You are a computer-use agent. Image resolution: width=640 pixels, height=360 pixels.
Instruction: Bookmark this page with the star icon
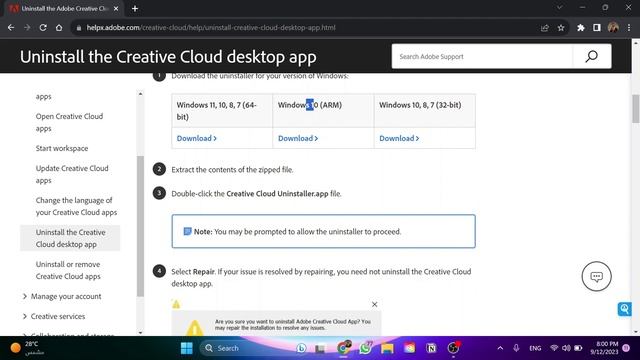pos(561,28)
